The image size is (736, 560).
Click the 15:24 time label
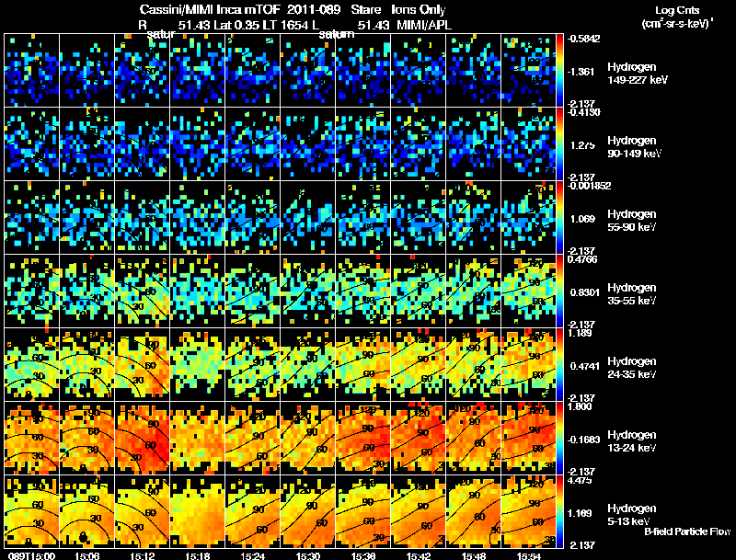coord(252,555)
